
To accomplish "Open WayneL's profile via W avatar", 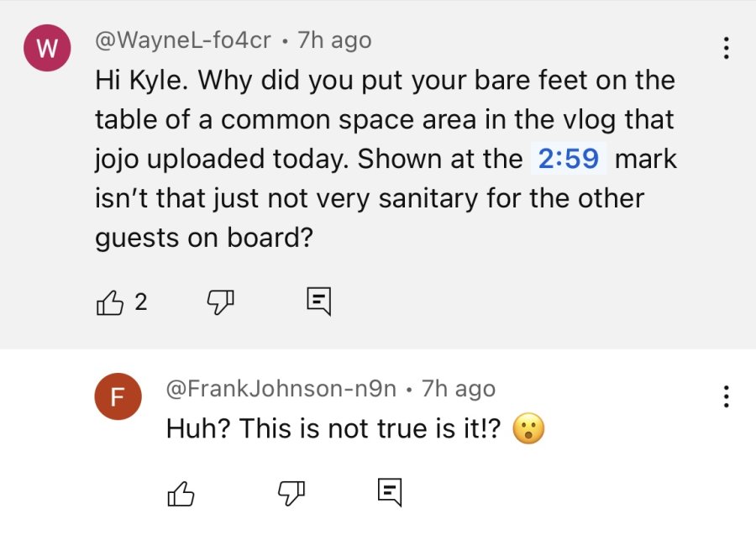I will pyautogui.click(x=47, y=48).
